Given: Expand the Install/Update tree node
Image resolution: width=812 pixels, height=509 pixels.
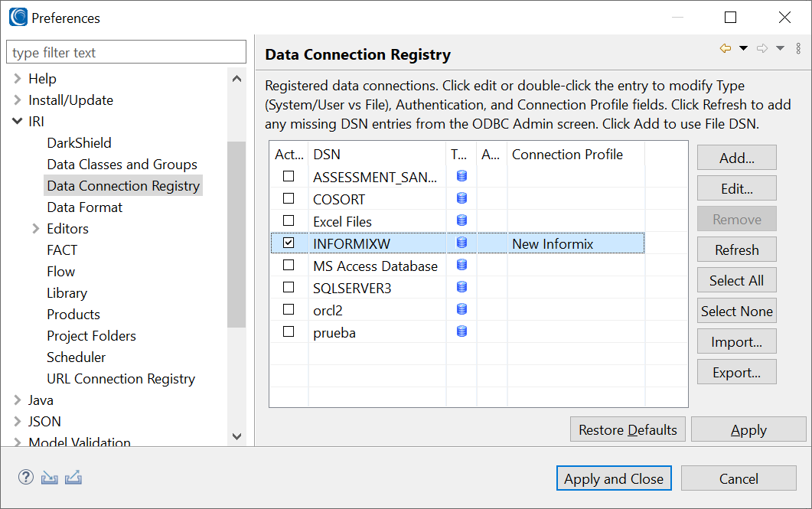Looking at the screenshot, I should [x=18, y=100].
